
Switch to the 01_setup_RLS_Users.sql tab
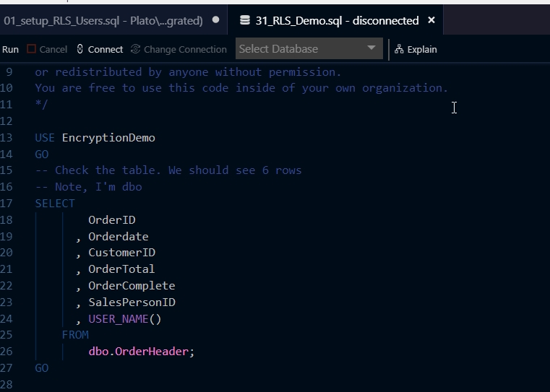103,20
